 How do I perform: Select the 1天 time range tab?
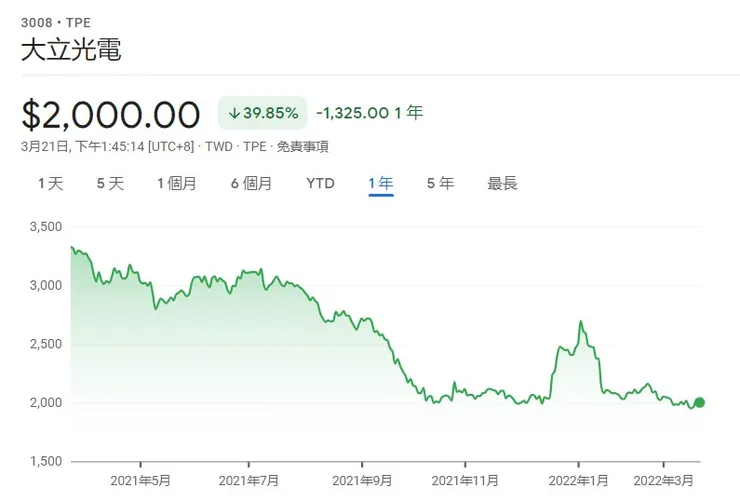coord(50,183)
